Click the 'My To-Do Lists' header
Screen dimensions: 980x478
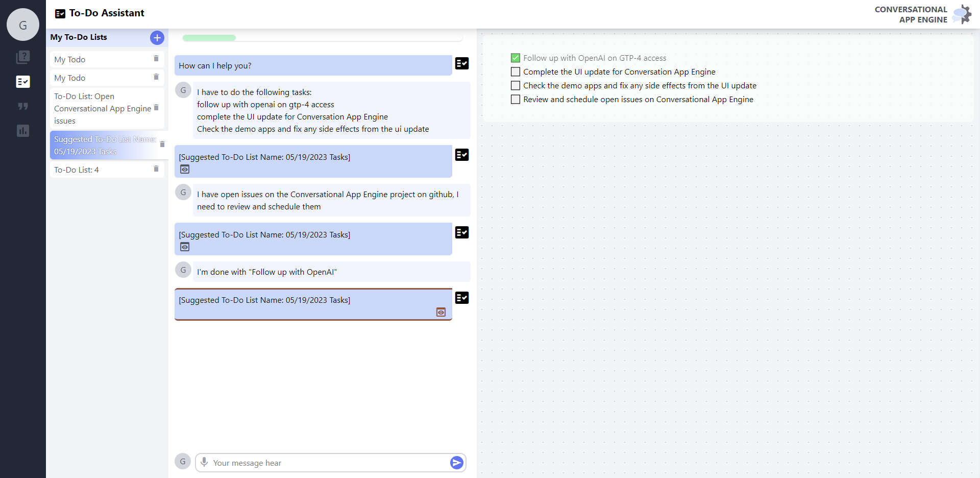coord(79,37)
